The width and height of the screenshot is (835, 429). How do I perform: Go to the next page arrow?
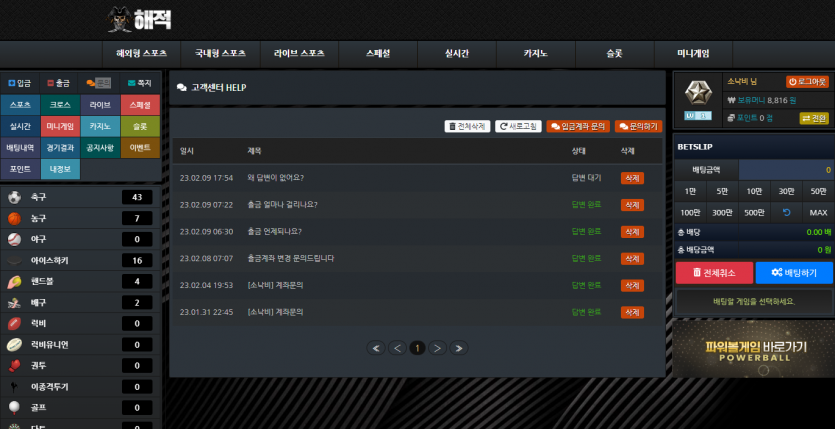point(437,348)
